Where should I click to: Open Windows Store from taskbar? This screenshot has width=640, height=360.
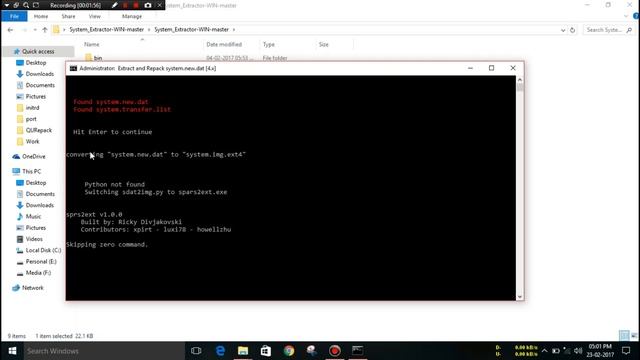click(266, 351)
